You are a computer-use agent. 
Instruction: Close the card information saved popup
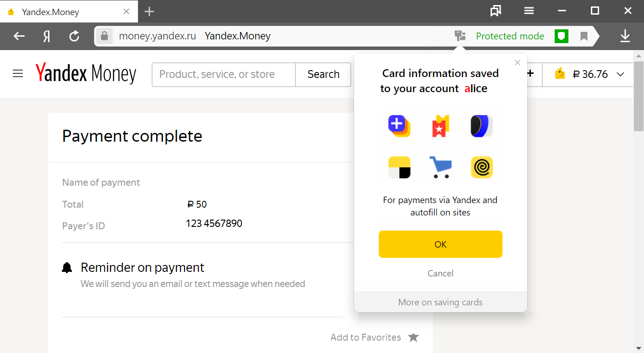point(518,63)
